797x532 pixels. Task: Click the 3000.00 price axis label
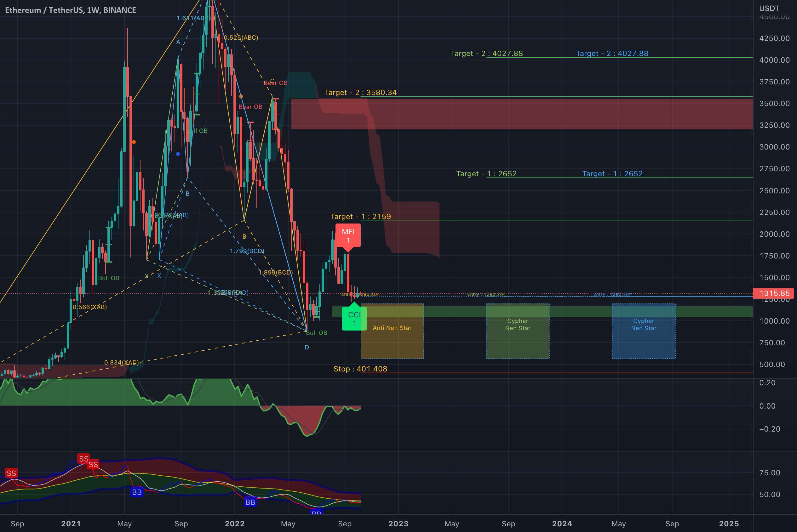774,147
